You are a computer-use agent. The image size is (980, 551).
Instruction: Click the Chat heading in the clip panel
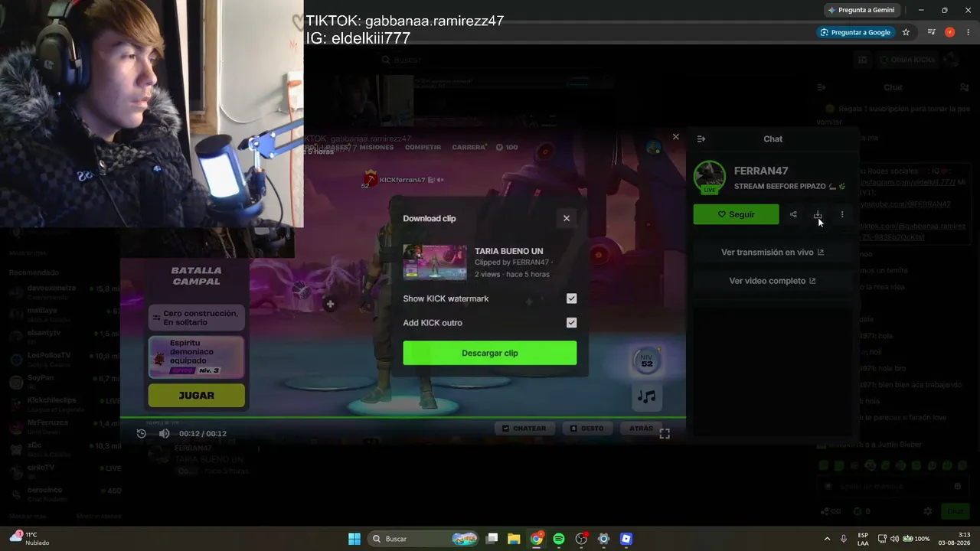click(x=773, y=139)
